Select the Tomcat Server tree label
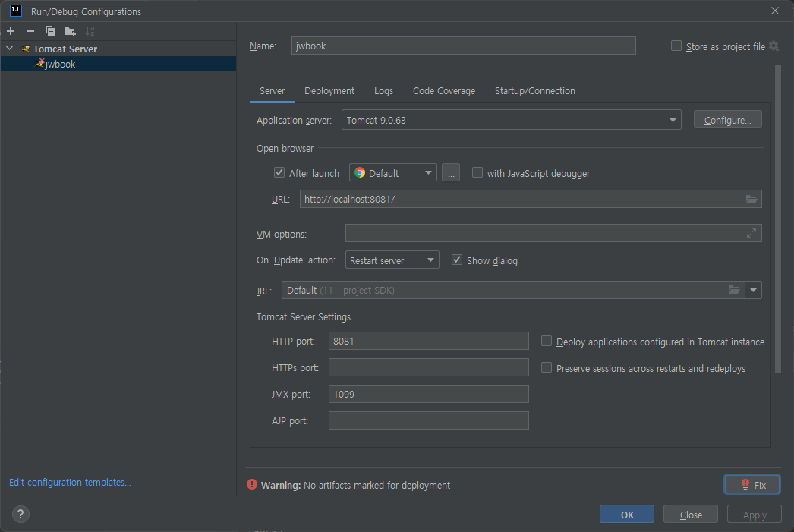 point(65,49)
